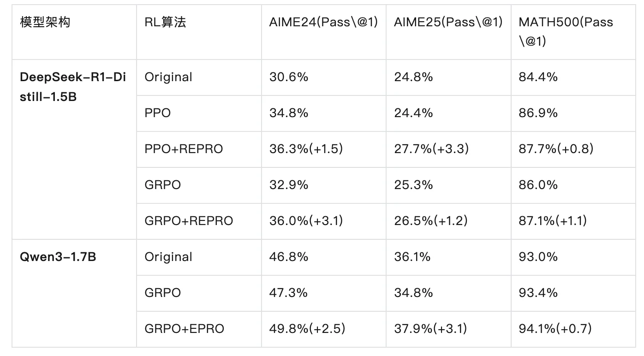The height and width of the screenshot is (356, 644).
Task: Click the 36.0%(+3.1) result cell
Action: point(306,221)
